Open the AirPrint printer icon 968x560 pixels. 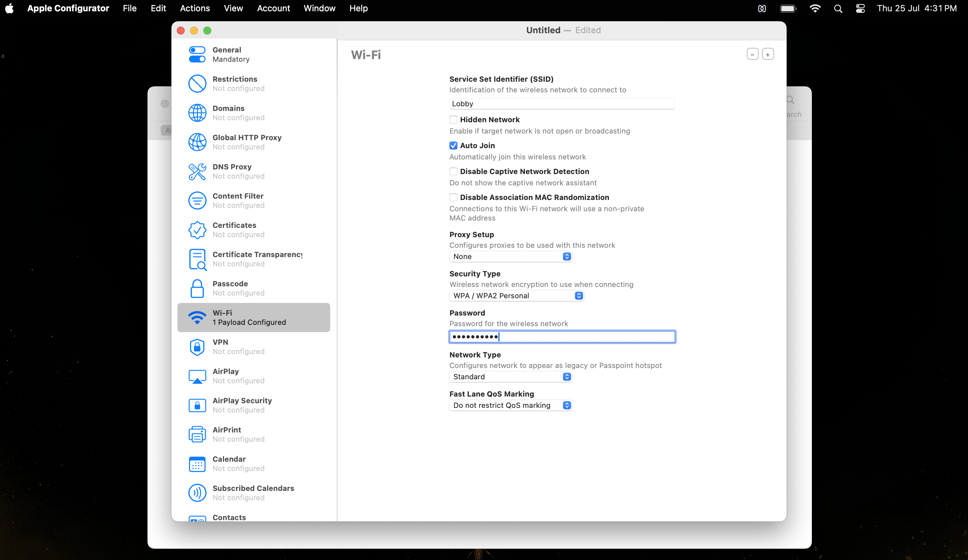[197, 434]
